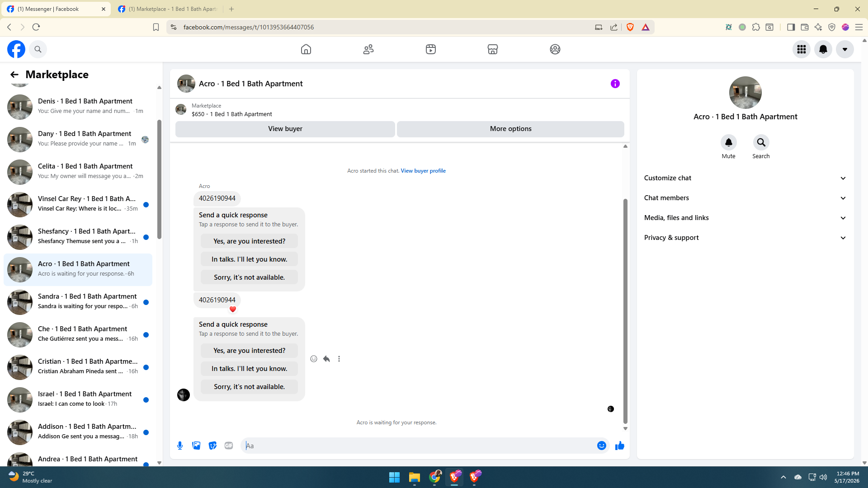Search within the Acro conversation
Image resolution: width=868 pixels, height=488 pixels.
point(761,143)
